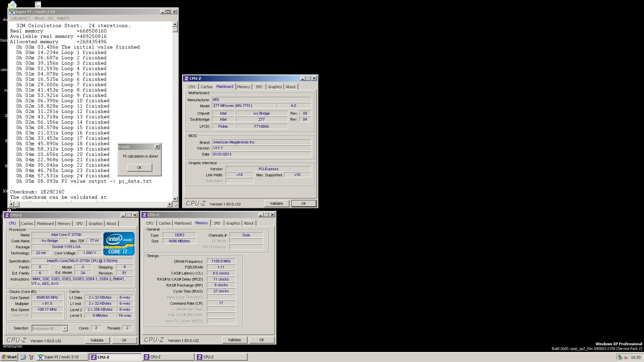Click the Graphic Interface Link Width x16 field
644x362 pixels.
pos(239,175)
